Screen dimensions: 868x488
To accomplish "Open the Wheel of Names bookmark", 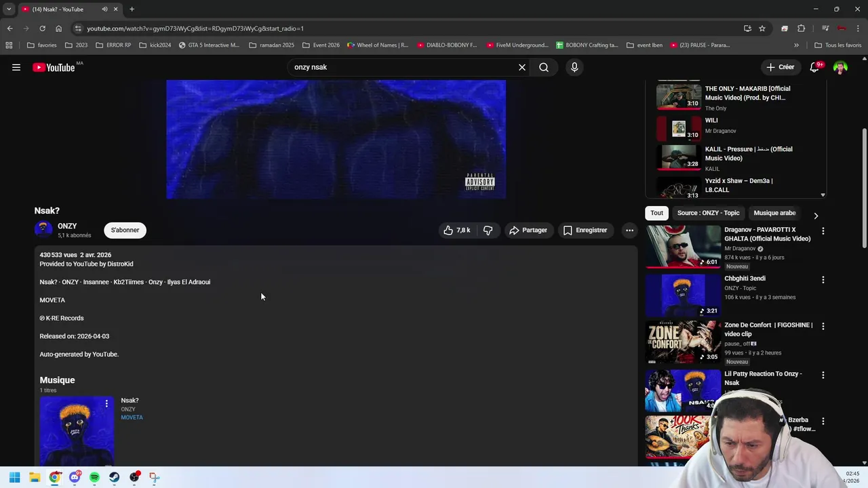I will point(377,45).
